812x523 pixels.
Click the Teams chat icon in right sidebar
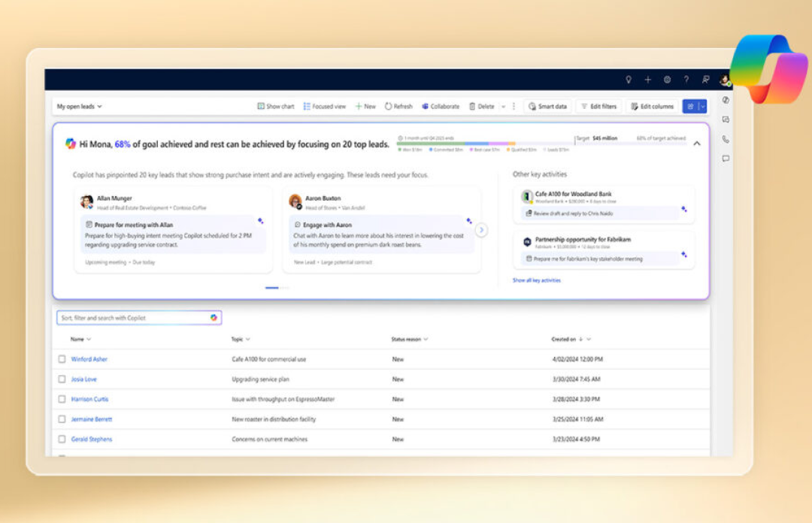click(x=725, y=119)
